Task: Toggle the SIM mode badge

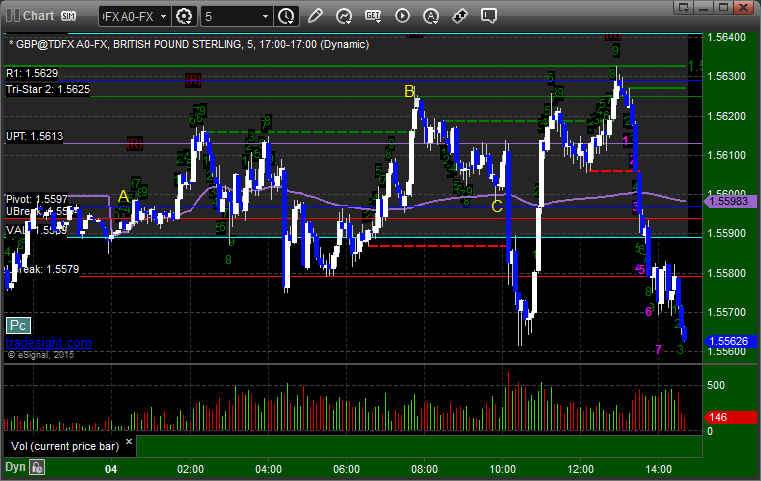Action: click(68, 16)
